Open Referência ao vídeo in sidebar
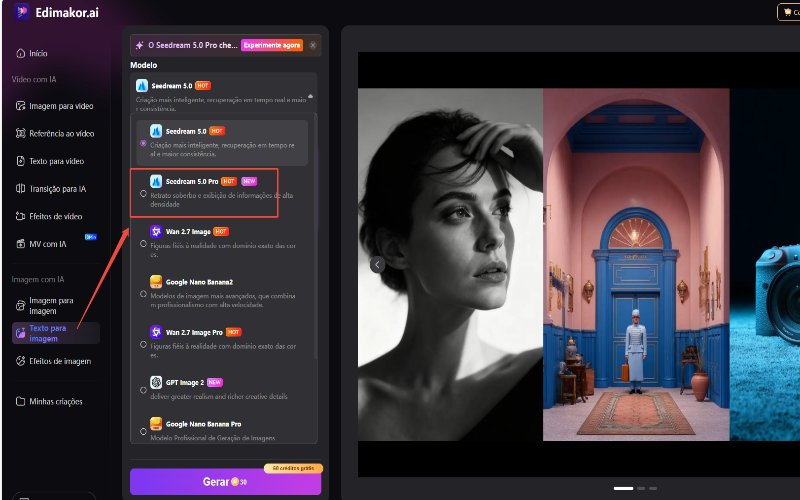 pyautogui.click(x=55, y=134)
